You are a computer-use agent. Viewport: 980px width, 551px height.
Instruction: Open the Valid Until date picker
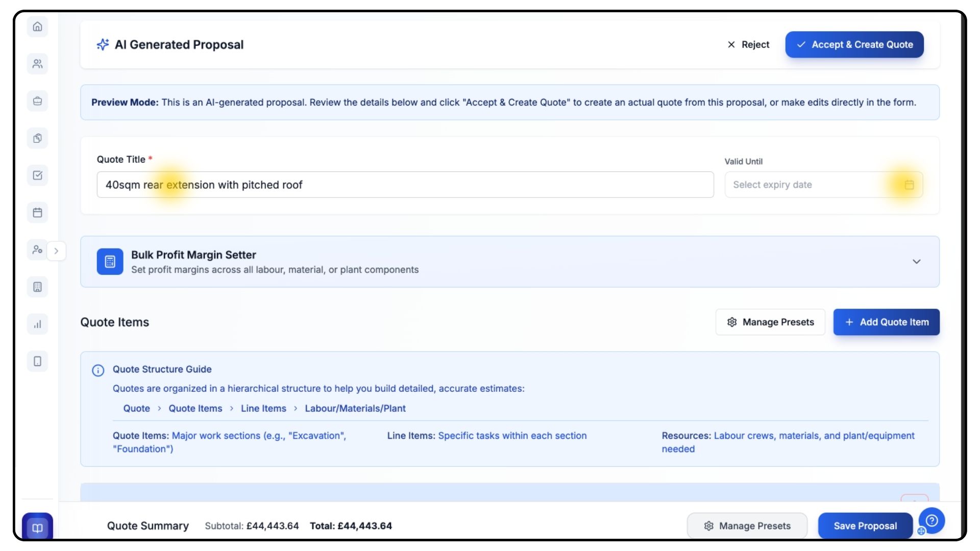pos(909,185)
